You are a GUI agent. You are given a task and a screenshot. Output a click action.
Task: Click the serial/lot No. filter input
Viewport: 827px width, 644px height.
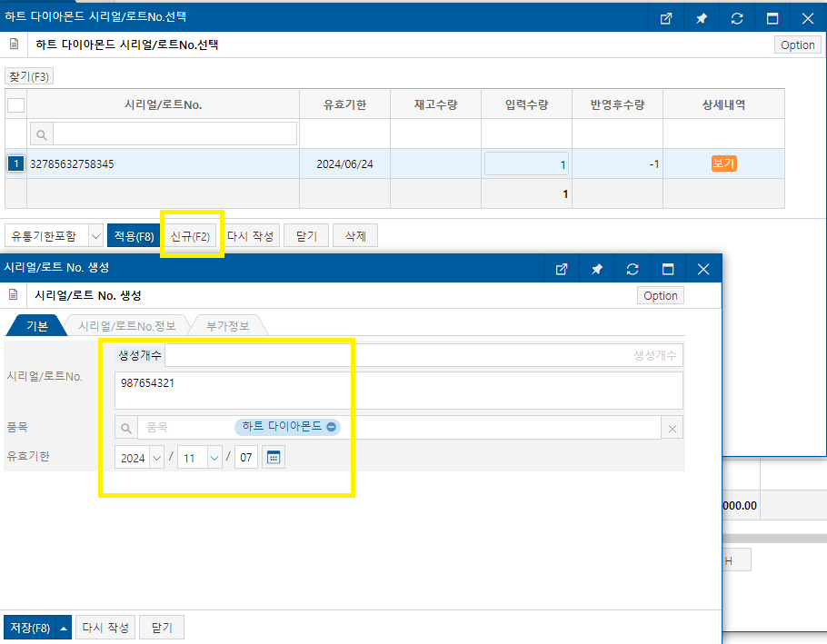[x=174, y=134]
